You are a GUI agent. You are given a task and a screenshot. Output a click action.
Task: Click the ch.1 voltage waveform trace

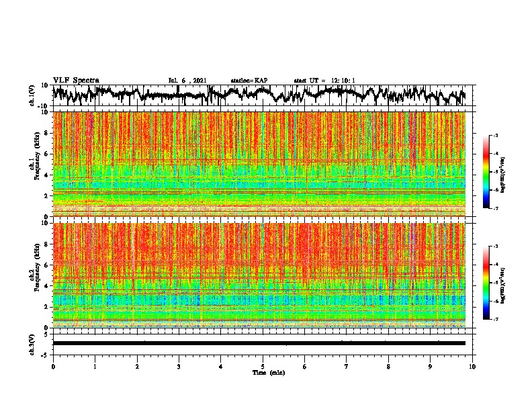[x=259, y=95]
